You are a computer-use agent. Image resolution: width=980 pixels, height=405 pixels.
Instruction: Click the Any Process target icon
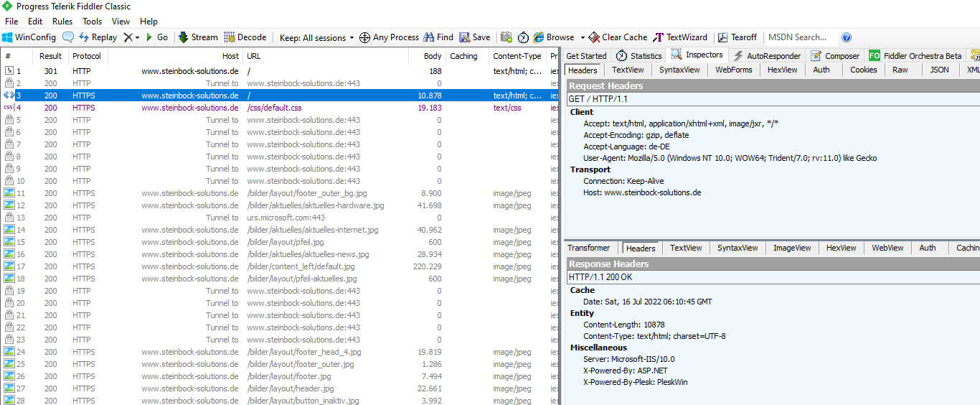(364, 37)
